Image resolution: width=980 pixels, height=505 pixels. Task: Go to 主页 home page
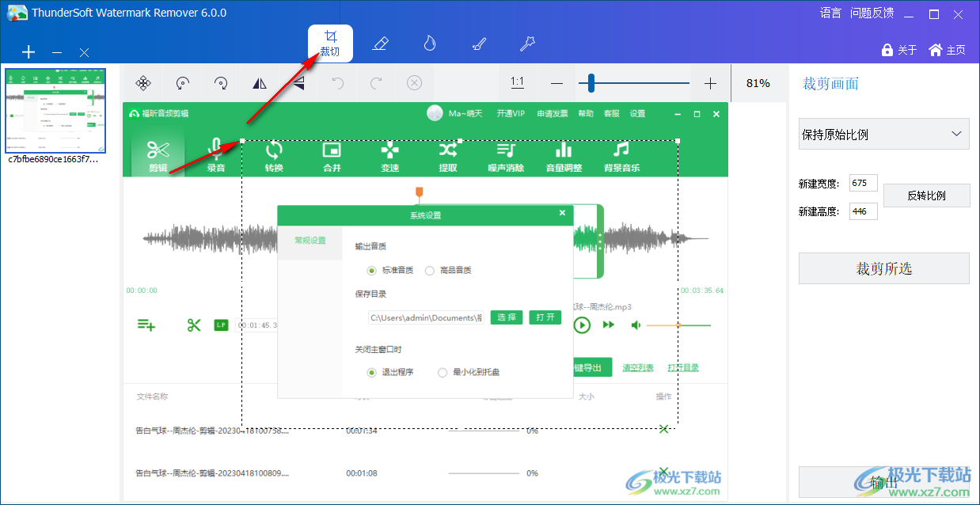point(947,50)
